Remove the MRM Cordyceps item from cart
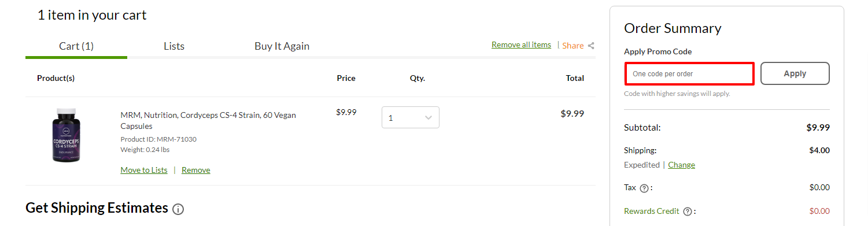This screenshot has height=226, width=868. 196,170
